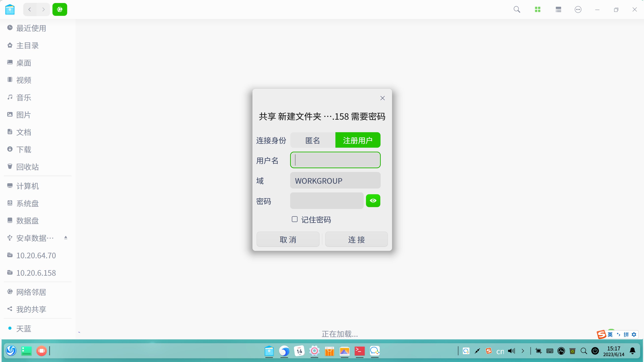Open the chat app in the dock
644x362 pixels.
tap(375, 351)
